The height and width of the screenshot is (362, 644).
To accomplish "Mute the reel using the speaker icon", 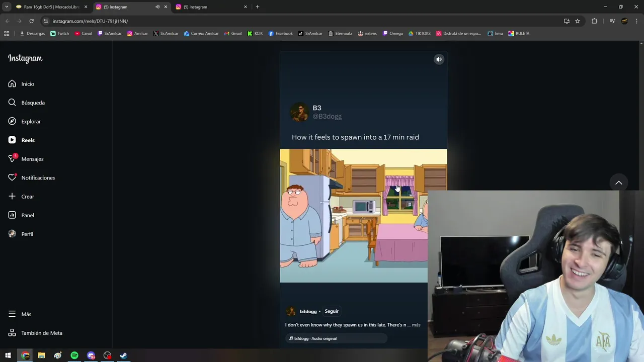I will point(439,59).
